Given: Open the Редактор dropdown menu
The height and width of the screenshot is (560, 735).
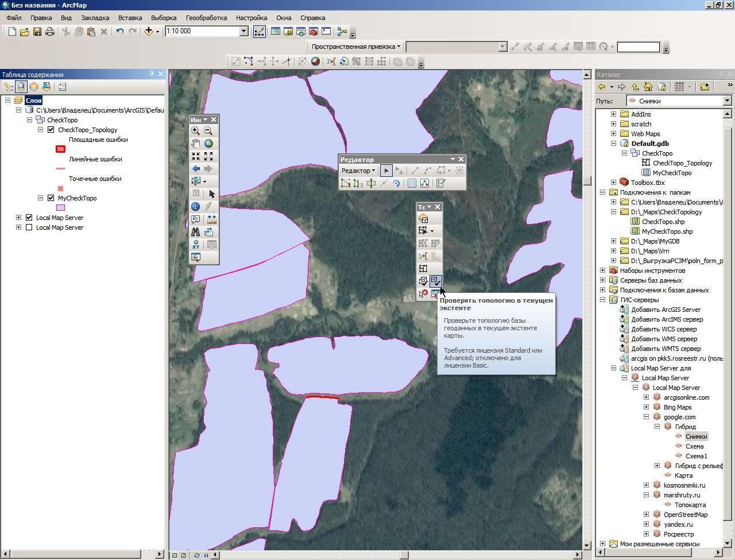Looking at the screenshot, I should pyautogui.click(x=358, y=171).
